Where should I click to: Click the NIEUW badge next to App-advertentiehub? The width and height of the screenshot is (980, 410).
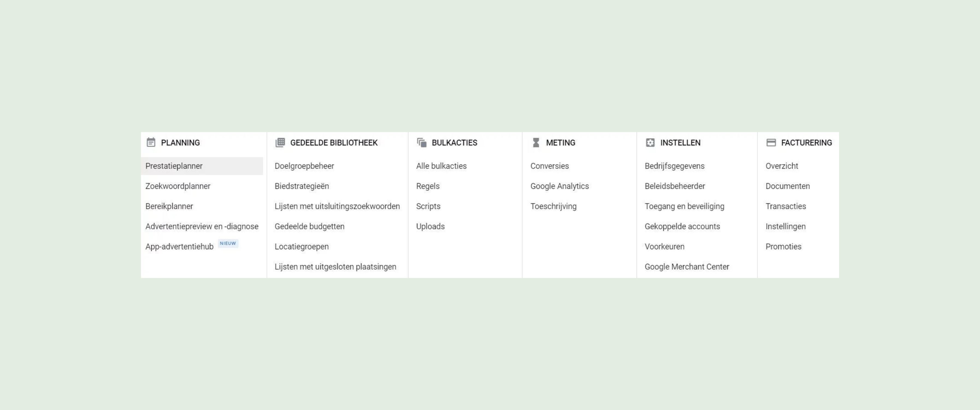pos(228,244)
